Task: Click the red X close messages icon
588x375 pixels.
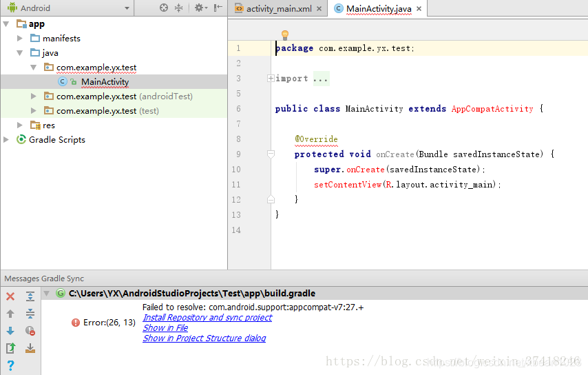Action: pos(10,296)
